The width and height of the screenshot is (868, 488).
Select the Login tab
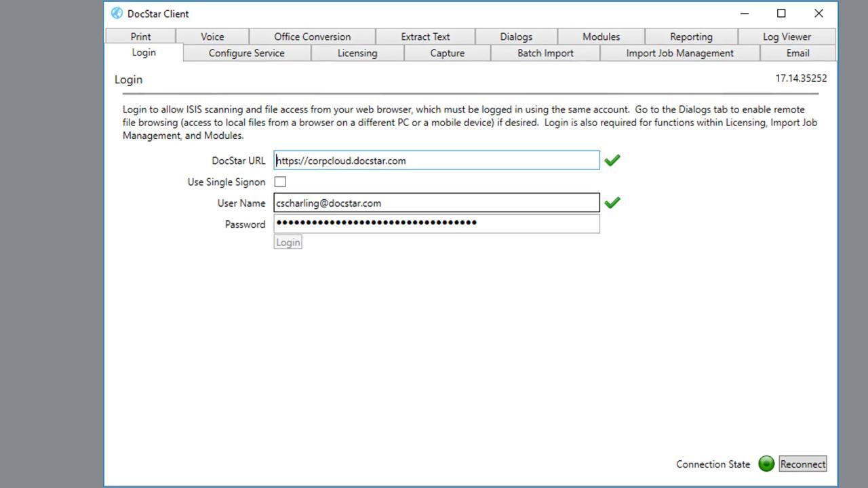pyautogui.click(x=144, y=52)
